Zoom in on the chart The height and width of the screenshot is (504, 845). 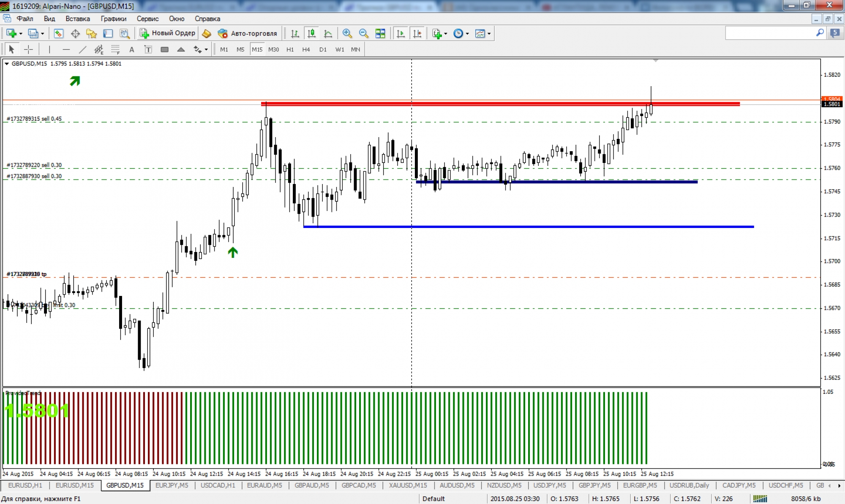[347, 33]
